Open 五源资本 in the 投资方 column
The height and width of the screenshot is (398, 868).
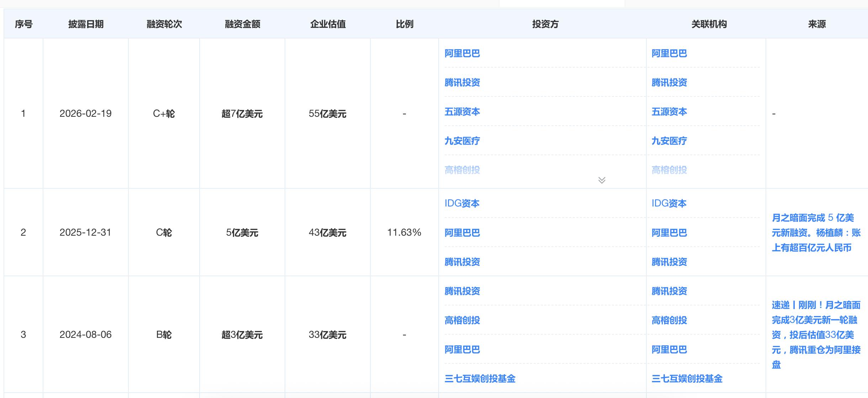click(462, 112)
